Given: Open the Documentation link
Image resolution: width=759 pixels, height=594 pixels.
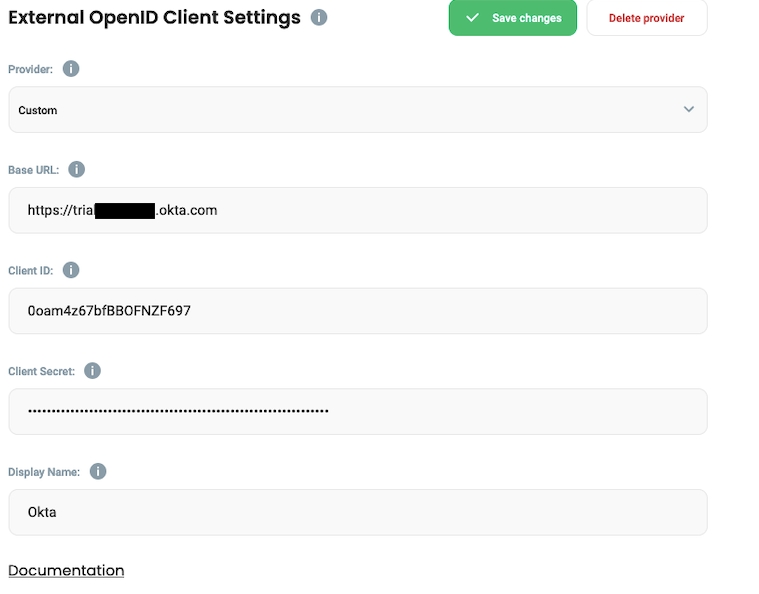Looking at the screenshot, I should click(x=66, y=570).
